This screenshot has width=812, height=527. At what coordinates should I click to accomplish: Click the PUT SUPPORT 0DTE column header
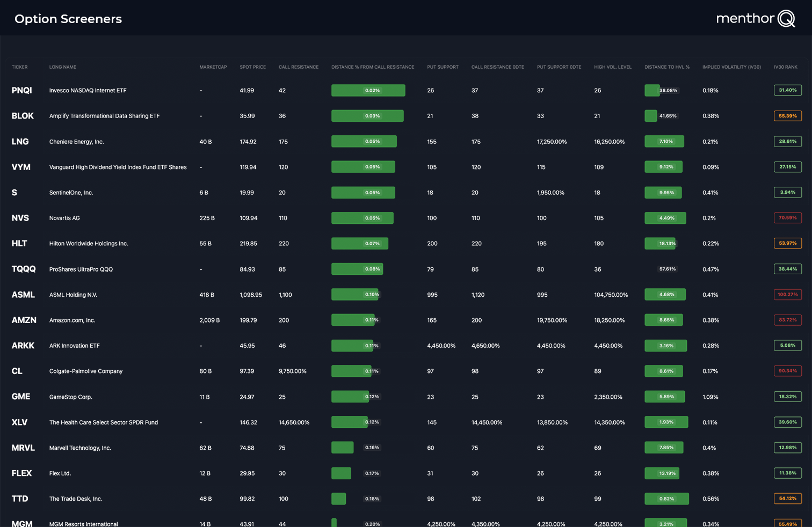(x=559, y=67)
